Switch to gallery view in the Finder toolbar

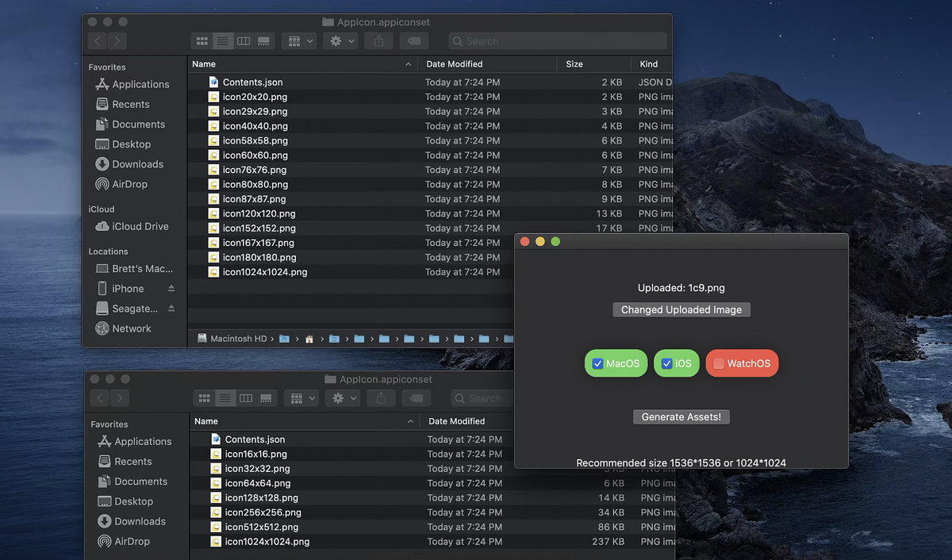(263, 40)
